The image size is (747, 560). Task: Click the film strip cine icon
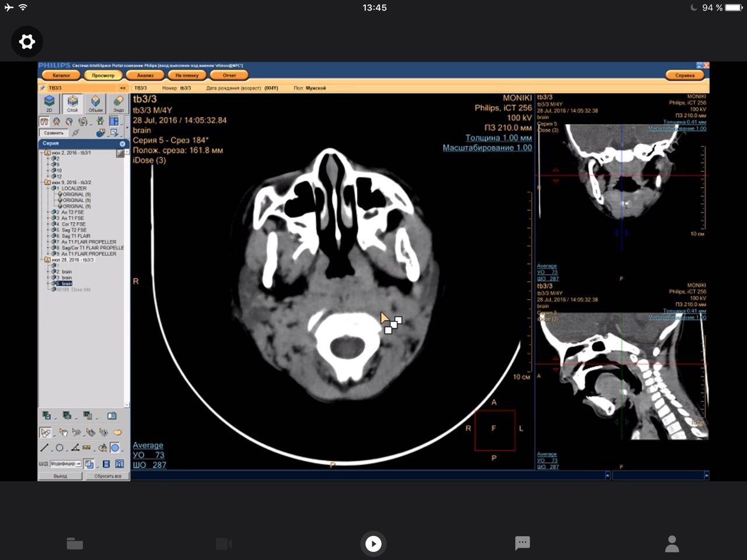click(106, 464)
